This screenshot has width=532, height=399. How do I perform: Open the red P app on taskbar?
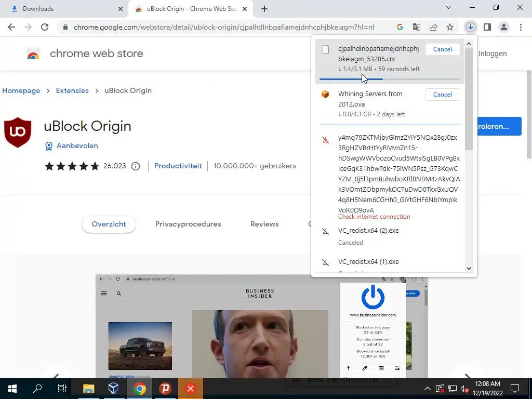(x=165, y=389)
